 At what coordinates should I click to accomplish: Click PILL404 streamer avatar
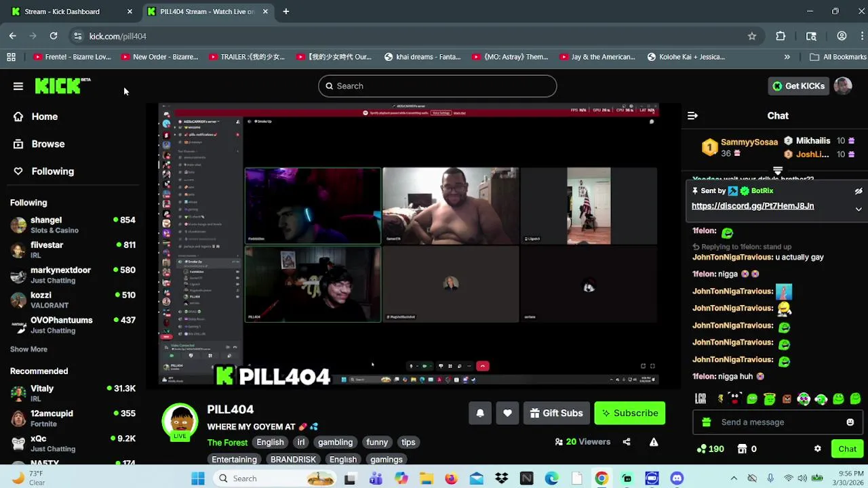point(180,422)
